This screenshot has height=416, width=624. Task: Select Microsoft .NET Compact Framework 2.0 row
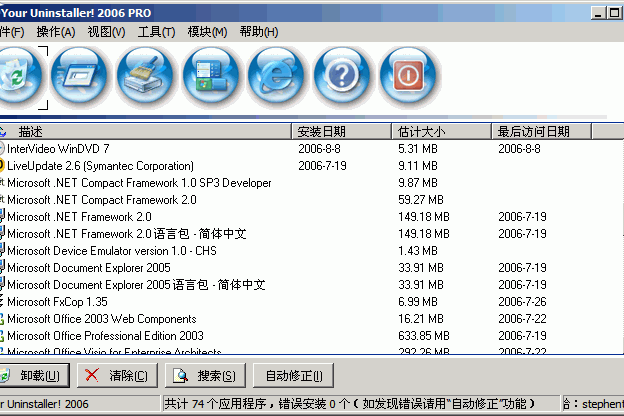[102, 200]
